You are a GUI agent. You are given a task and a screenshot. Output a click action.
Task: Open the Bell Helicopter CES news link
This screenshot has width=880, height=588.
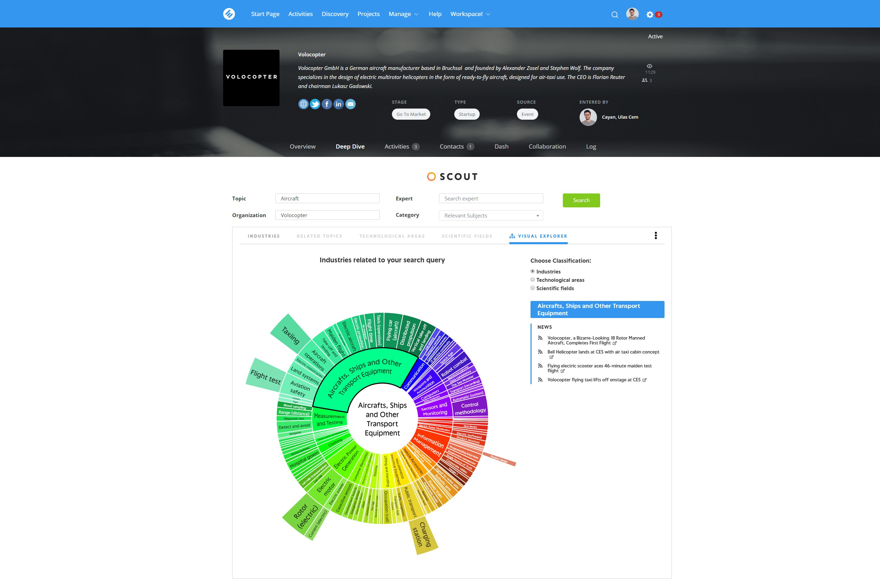[603, 352]
